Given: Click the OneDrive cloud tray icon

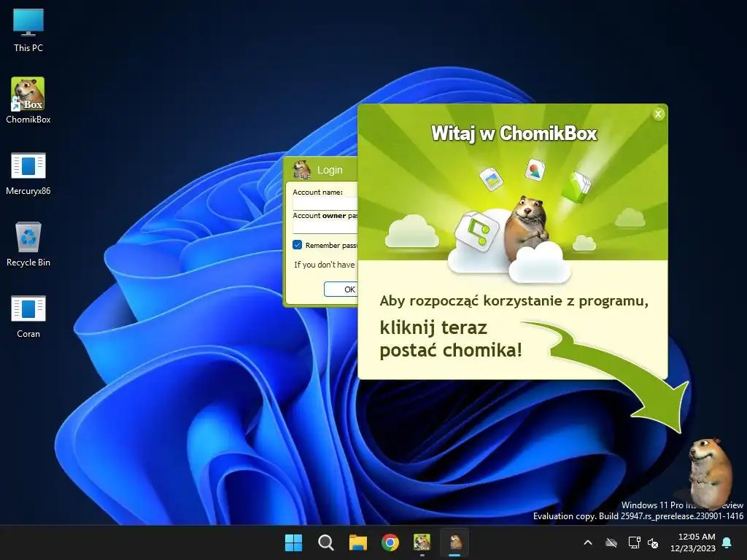Looking at the screenshot, I should click(611, 542).
